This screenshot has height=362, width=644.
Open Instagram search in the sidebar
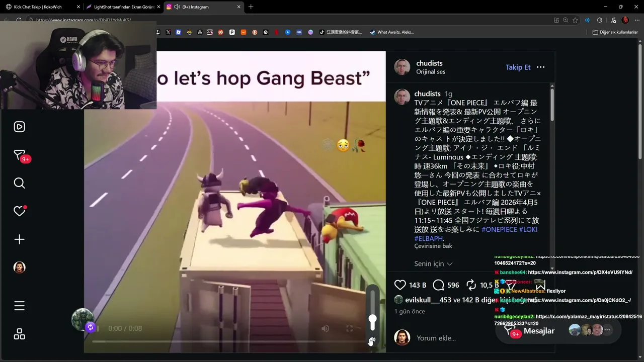[19, 183]
